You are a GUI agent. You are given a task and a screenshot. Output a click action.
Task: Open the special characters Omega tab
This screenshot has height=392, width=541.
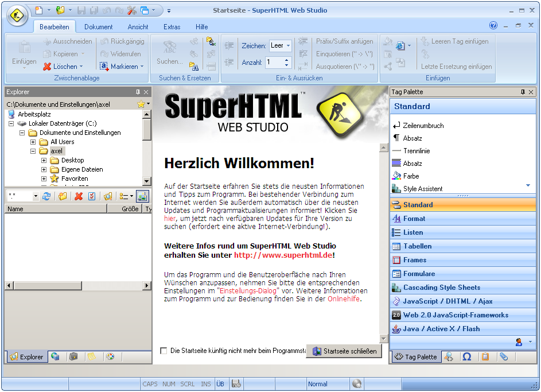tap(467, 356)
